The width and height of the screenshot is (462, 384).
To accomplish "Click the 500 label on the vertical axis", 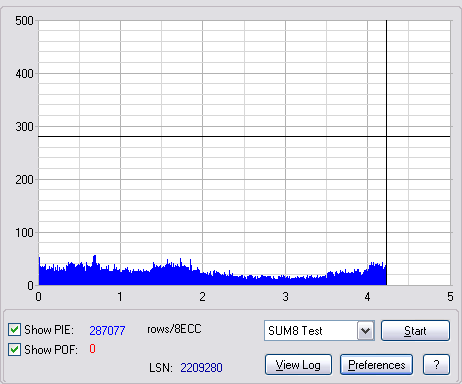I will coord(24,21).
